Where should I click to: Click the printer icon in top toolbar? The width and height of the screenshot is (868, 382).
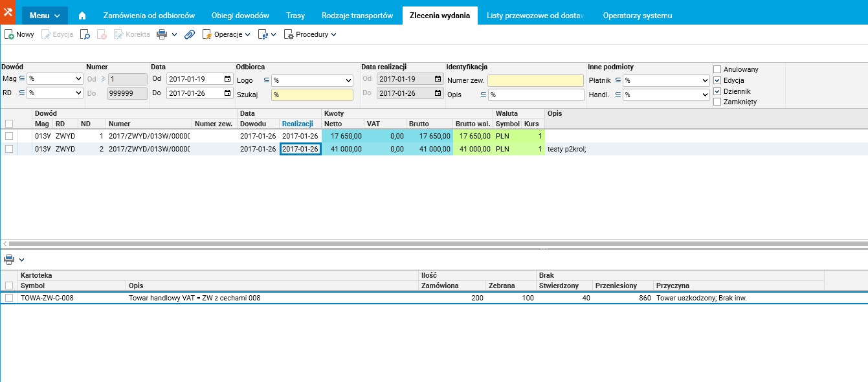tap(162, 34)
